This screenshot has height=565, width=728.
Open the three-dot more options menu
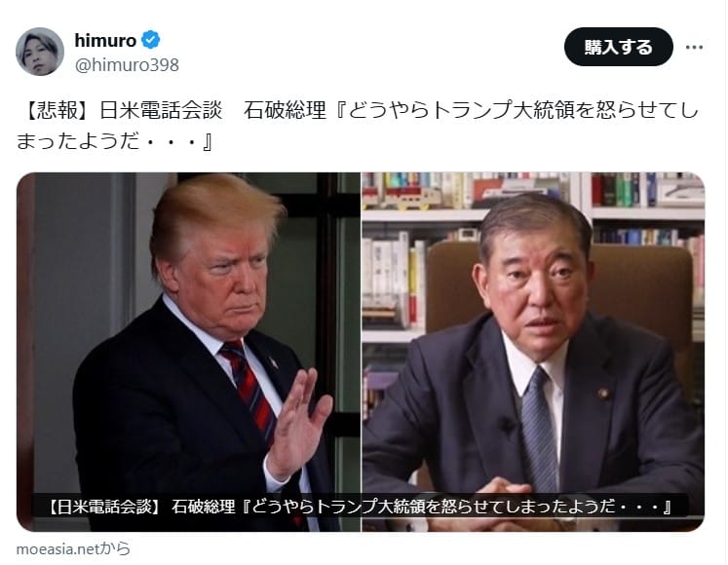click(694, 47)
